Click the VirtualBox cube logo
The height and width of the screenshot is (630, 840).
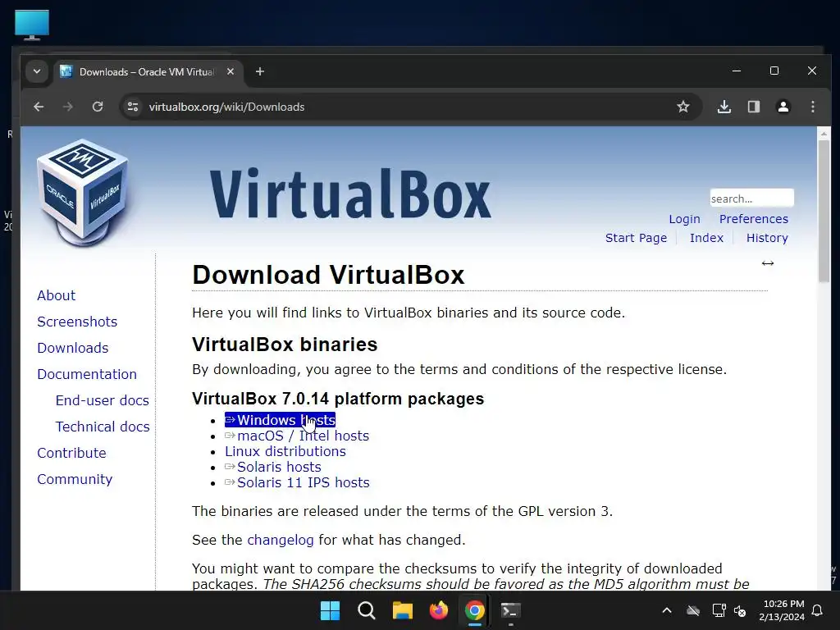83,193
